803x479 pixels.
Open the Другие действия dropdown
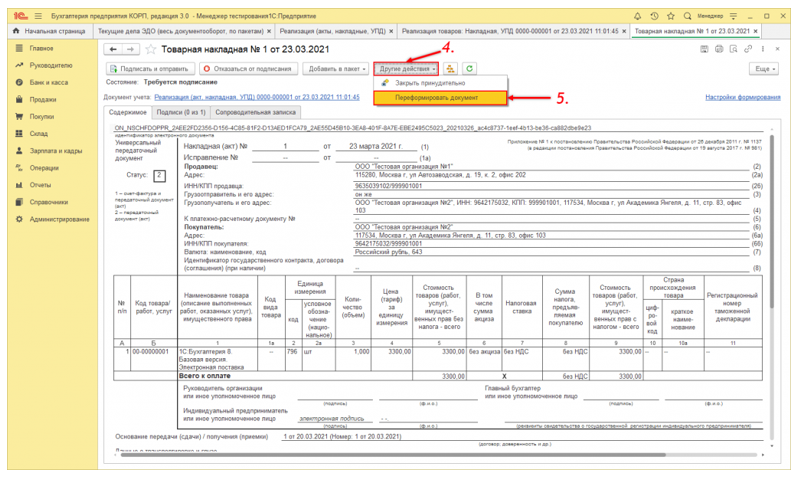(x=406, y=69)
